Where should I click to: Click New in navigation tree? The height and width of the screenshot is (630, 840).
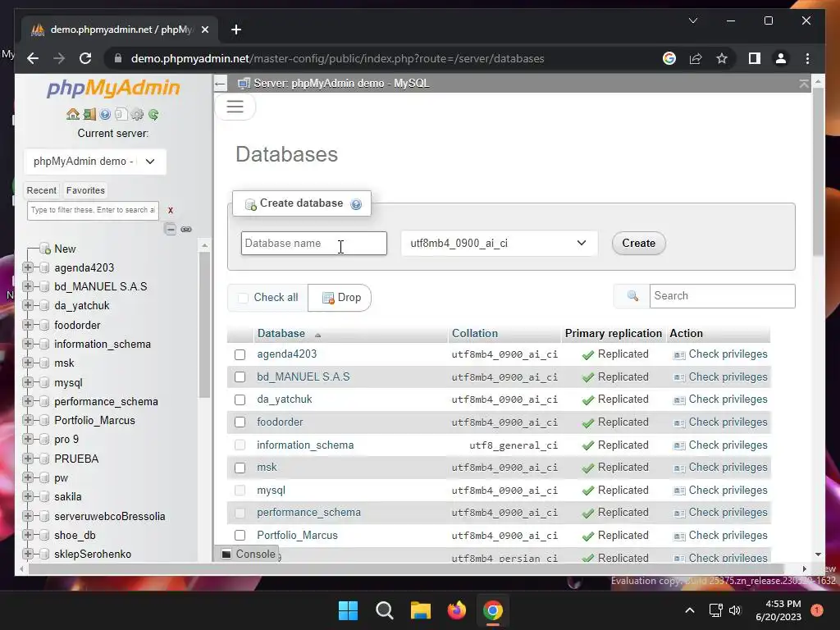tap(65, 249)
